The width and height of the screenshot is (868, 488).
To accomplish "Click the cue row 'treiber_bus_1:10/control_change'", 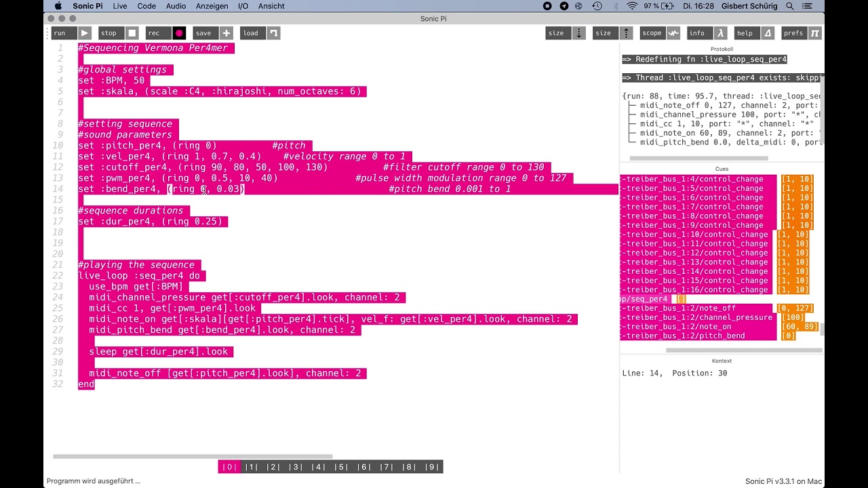I will pyautogui.click(x=694, y=235).
